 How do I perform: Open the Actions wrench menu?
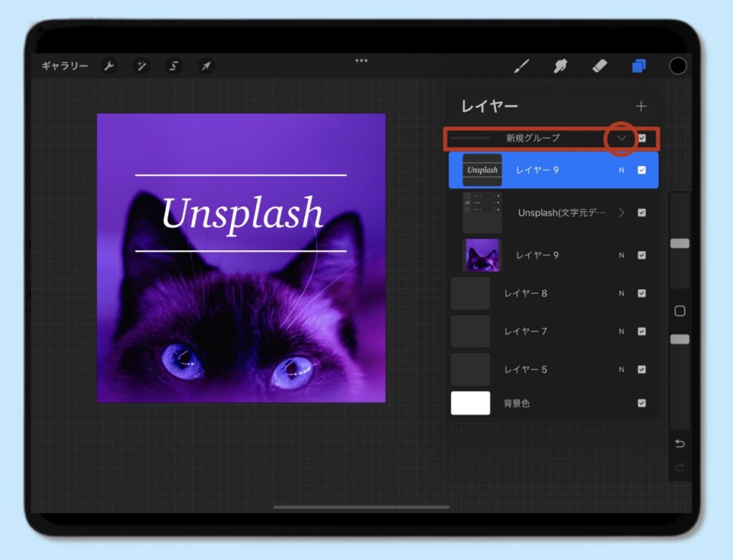tap(109, 66)
